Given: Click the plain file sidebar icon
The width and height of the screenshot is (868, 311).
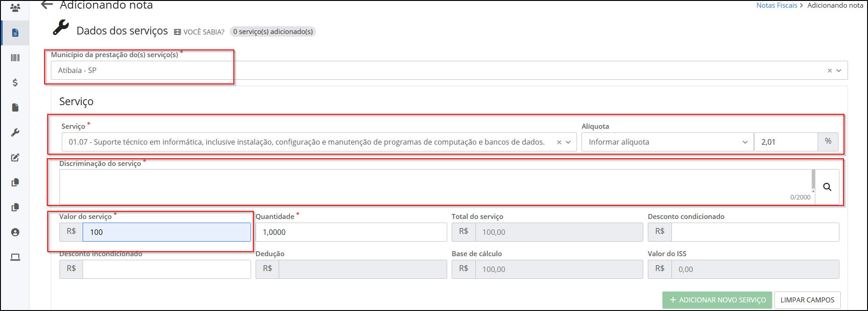Looking at the screenshot, I should point(15,107).
